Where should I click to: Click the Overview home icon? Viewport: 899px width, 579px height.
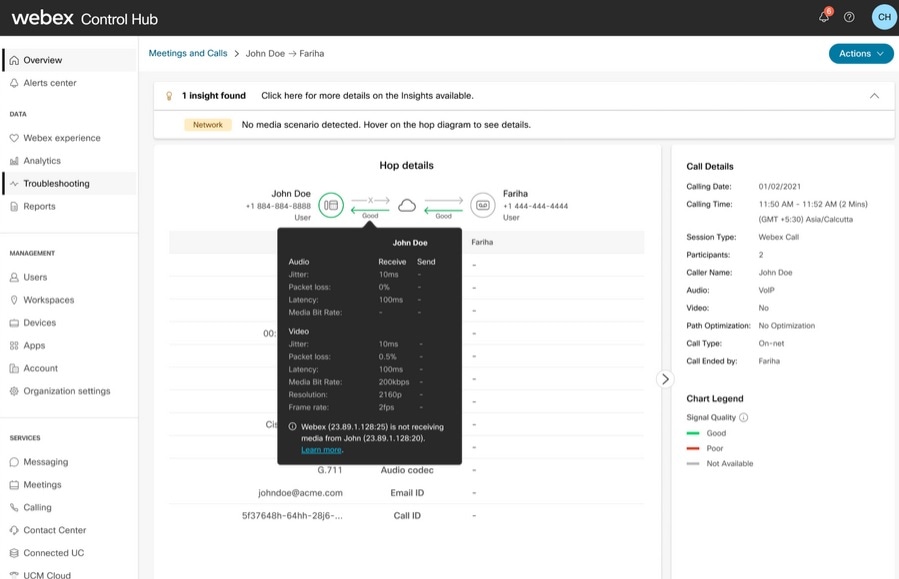(x=14, y=60)
